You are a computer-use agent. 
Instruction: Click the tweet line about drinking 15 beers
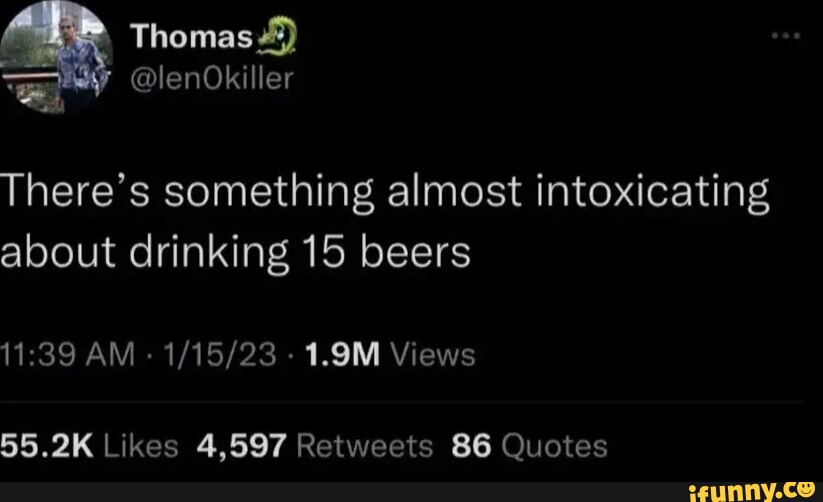click(x=235, y=252)
